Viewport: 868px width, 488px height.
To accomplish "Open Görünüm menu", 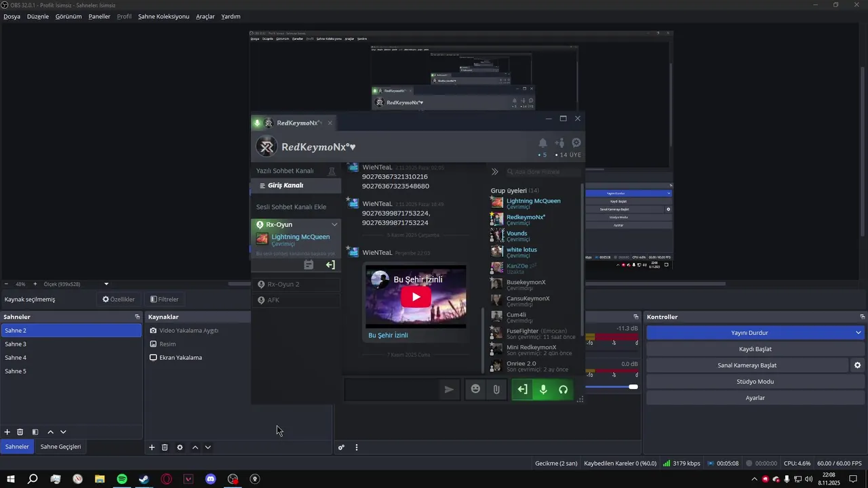I will (x=68, y=16).
